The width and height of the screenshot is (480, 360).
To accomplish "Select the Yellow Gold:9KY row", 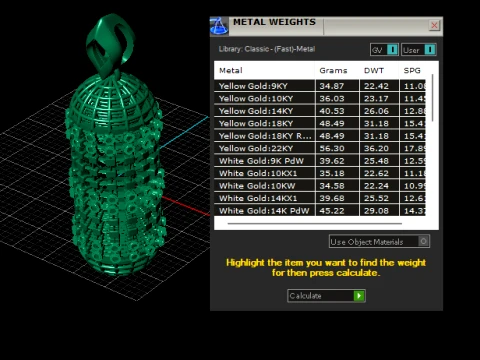I will click(320, 86).
